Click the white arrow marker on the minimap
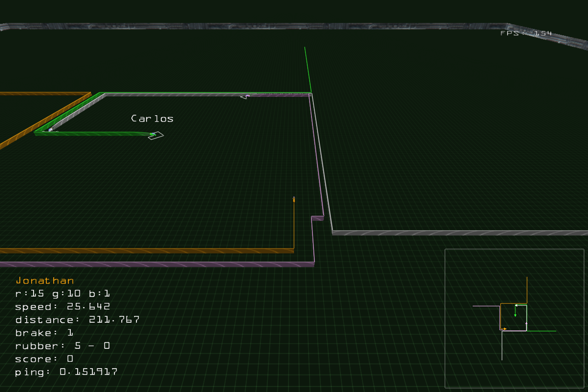This screenshot has width=588, height=392. point(516,305)
